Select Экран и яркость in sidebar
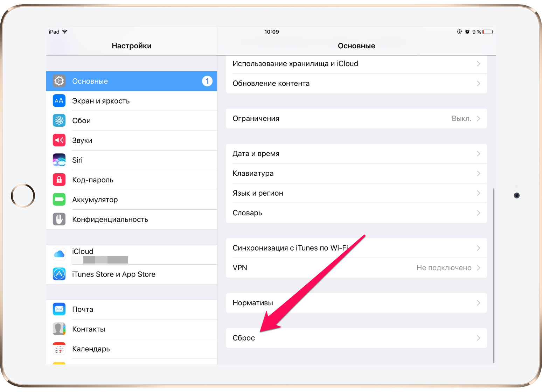Viewport: 542px width, 392px height. point(132,101)
